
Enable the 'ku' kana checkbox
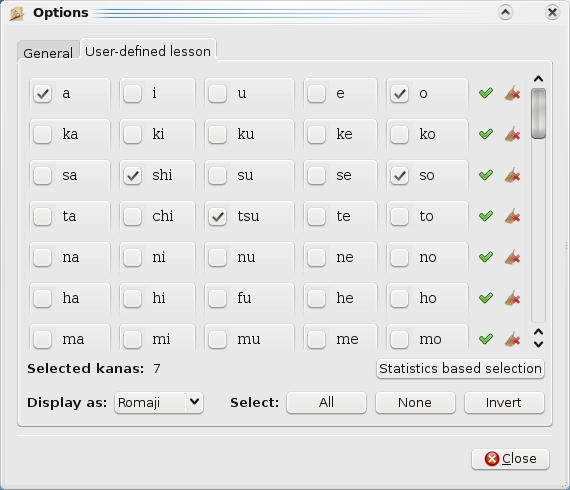tap(217, 135)
